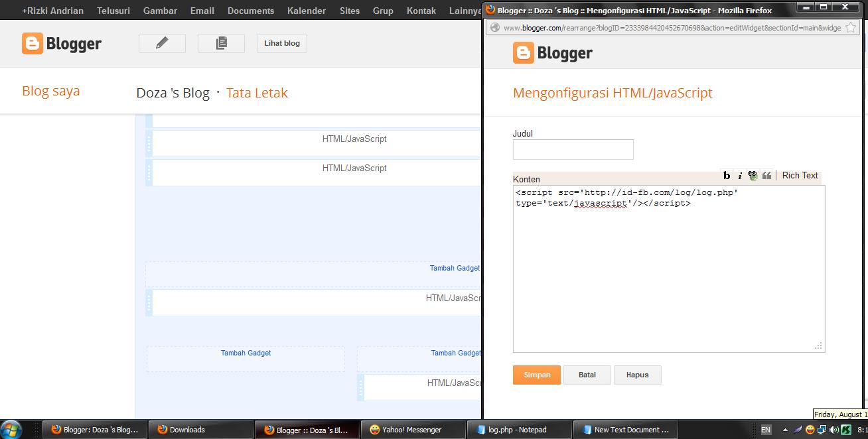The image size is (868, 439).
Task: Open Telusuri in Google bar
Action: point(113,11)
